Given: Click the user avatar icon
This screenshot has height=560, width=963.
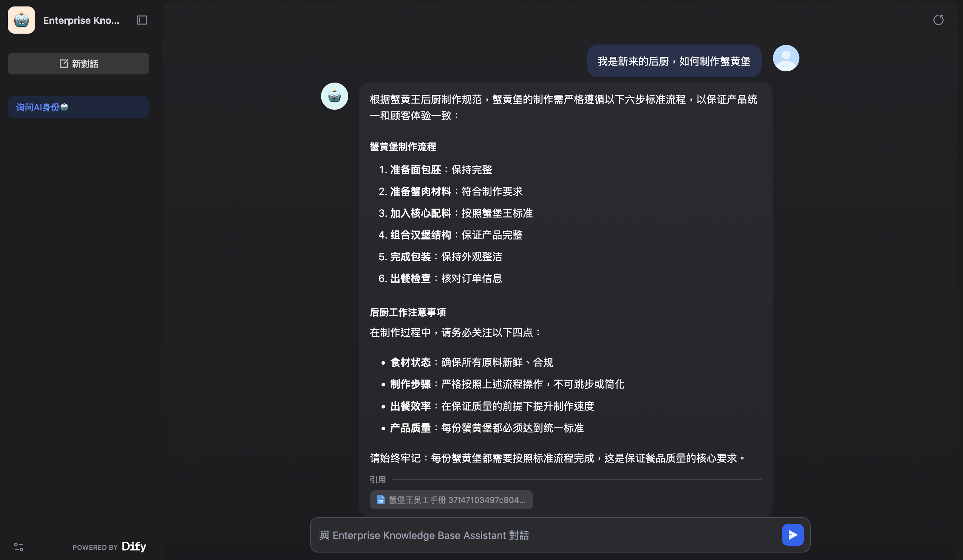Looking at the screenshot, I should coord(786,58).
